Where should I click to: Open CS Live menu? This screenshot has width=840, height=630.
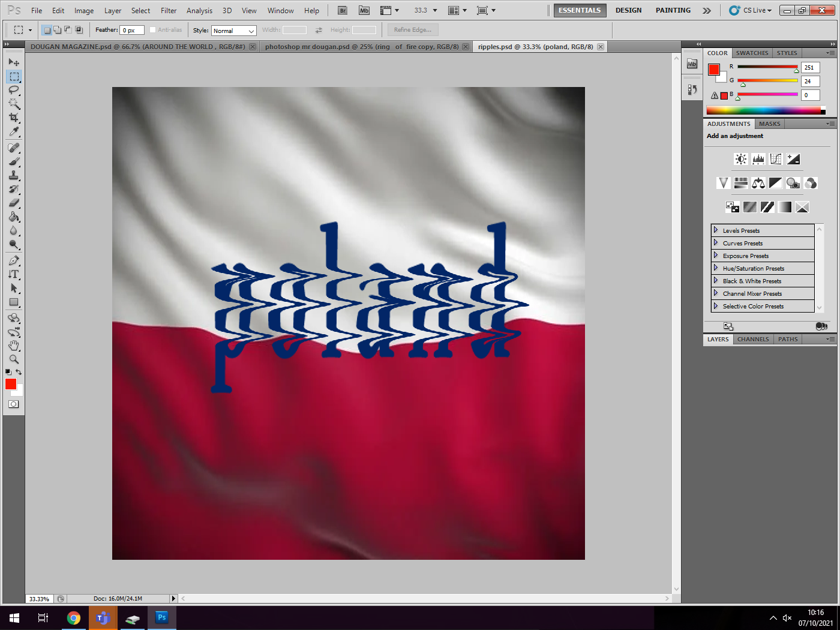pos(751,10)
